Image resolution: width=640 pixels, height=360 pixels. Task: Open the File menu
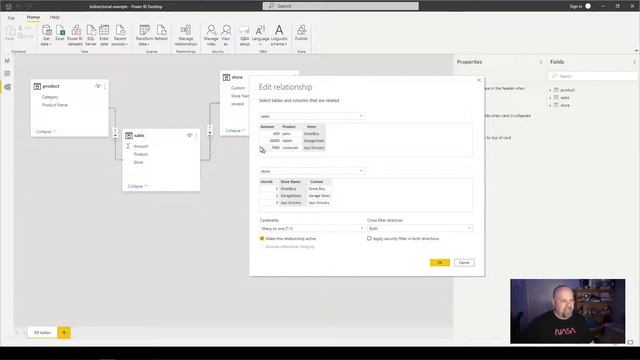[11, 18]
